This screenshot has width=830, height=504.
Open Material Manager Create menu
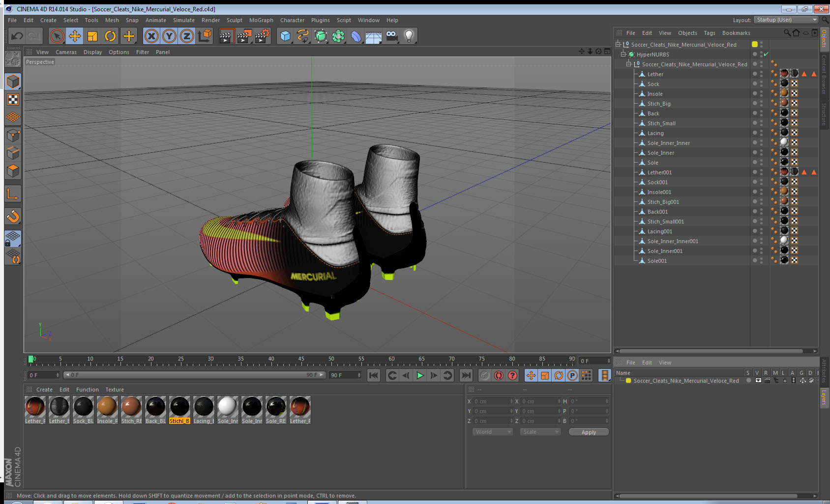coord(44,390)
